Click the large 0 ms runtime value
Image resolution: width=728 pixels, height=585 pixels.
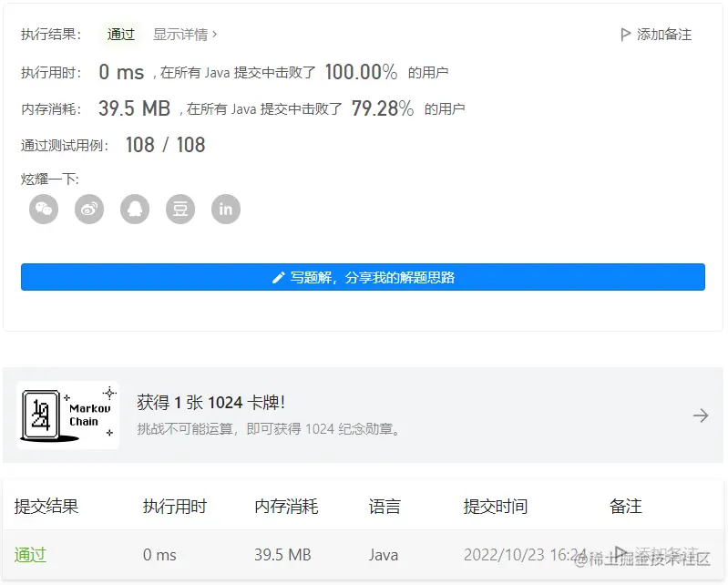(121, 72)
